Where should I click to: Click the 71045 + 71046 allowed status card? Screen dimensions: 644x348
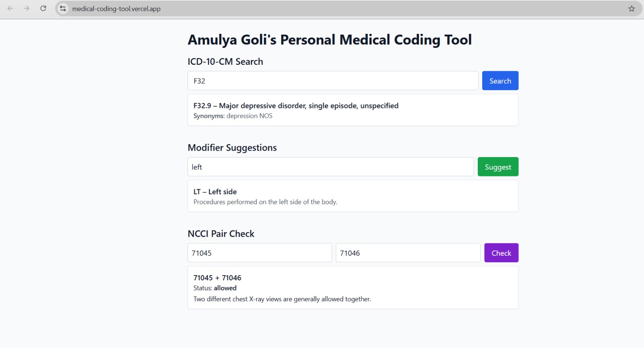[x=353, y=287]
